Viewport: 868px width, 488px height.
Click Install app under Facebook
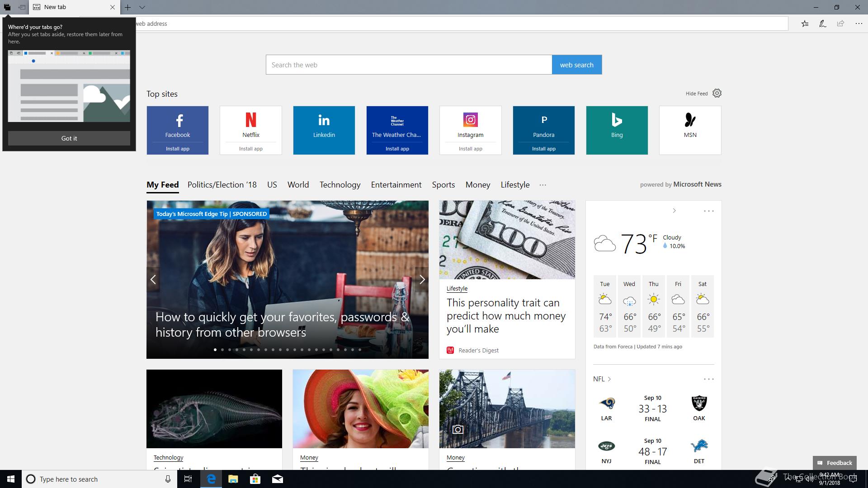178,149
